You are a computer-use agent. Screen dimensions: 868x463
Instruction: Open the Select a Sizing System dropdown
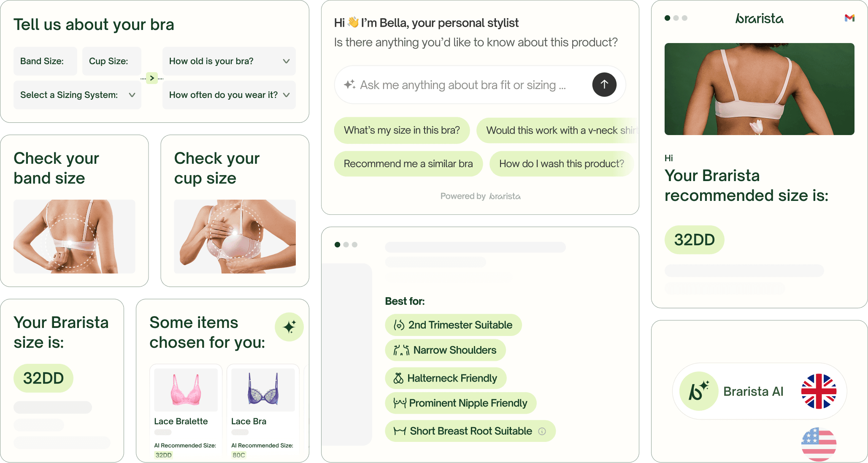tap(77, 95)
